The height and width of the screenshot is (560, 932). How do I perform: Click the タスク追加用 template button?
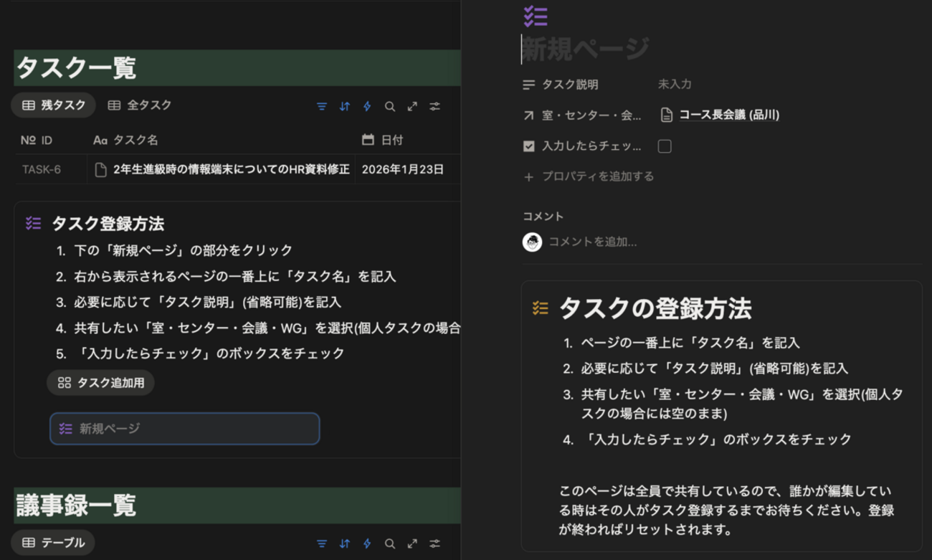[100, 382]
